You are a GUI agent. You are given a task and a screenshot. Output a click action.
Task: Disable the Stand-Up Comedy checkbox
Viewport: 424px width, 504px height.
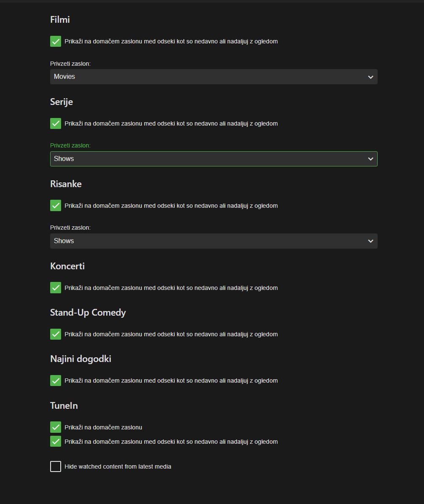point(56,334)
